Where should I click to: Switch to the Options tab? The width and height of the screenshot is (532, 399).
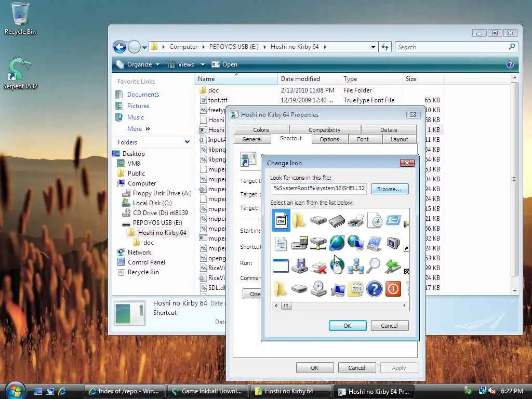click(329, 139)
